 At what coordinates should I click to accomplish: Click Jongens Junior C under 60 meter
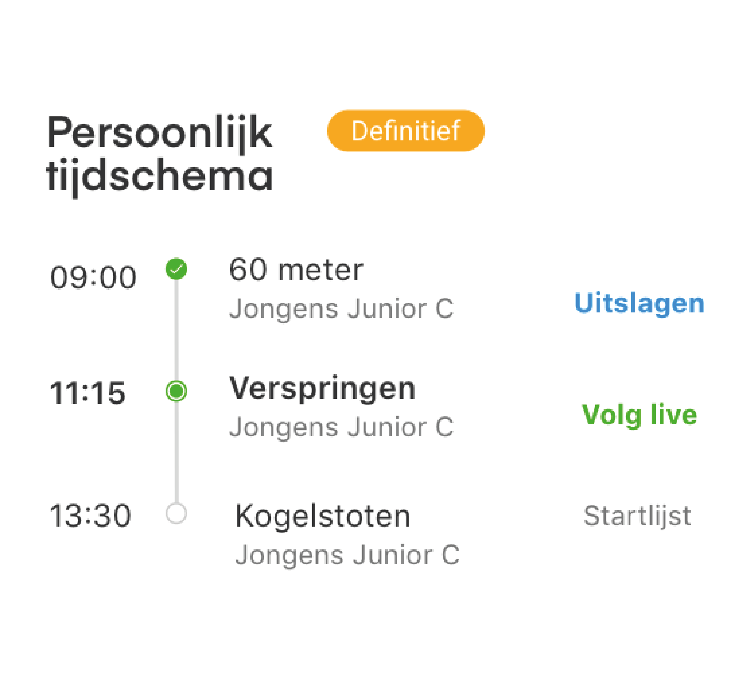coord(341,309)
